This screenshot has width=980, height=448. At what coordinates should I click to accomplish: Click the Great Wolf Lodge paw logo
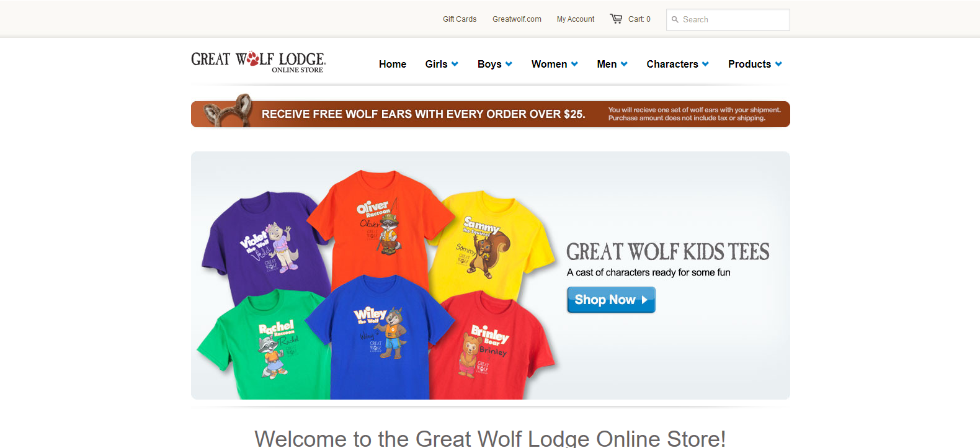click(252, 59)
